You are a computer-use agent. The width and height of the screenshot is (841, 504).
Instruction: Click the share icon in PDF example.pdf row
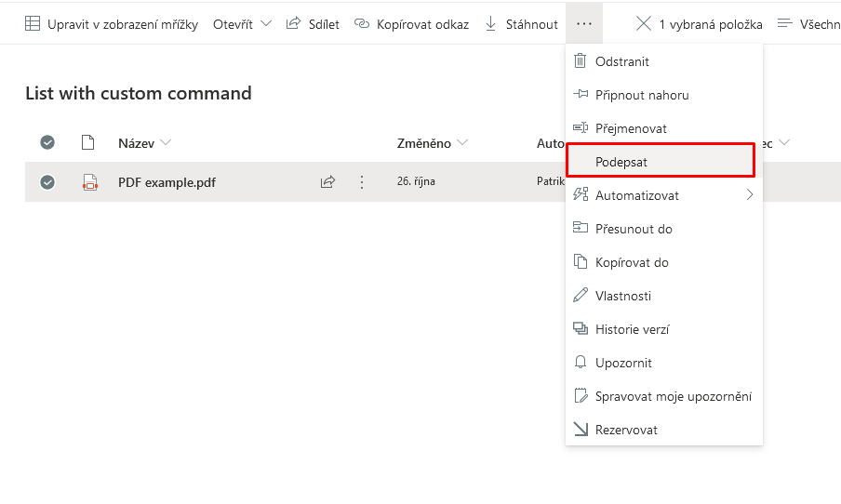pyautogui.click(x=327, y=182)
